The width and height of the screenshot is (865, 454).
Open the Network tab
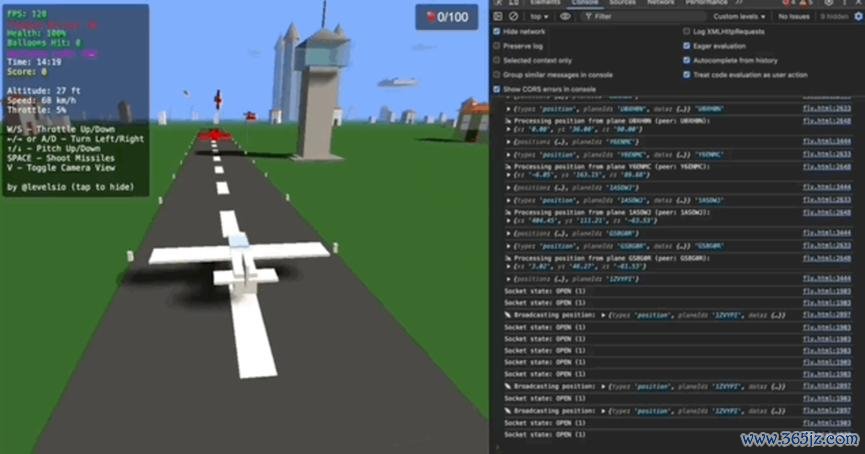click(x=660, y=2)
